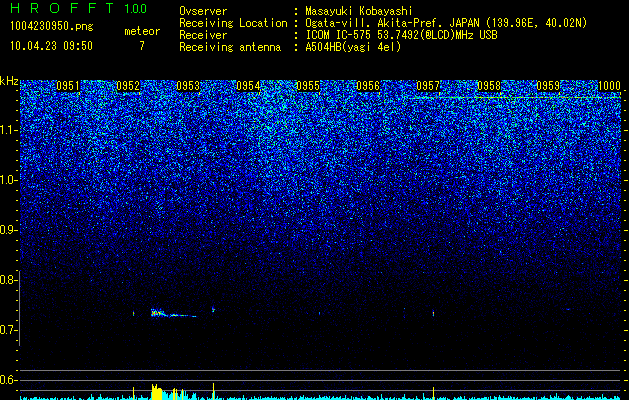Click the 0955 time marker
629x400 pixels.
pyautogui.click(x=308, y=86)
